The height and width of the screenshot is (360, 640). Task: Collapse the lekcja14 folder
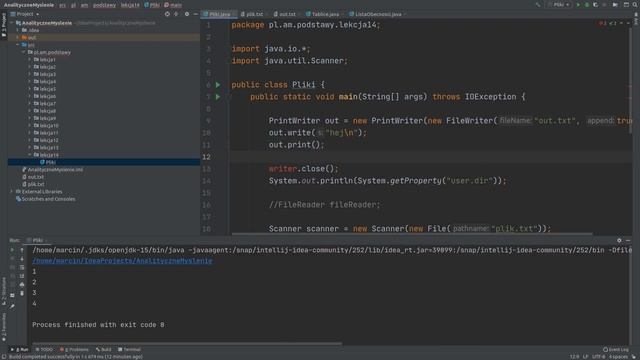[30, 155]
